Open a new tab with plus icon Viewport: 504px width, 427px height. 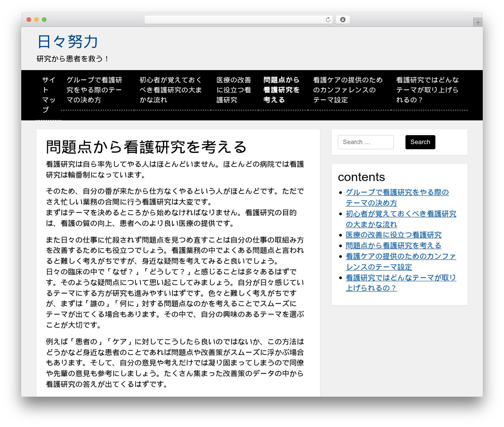click(x=478, y=22)
